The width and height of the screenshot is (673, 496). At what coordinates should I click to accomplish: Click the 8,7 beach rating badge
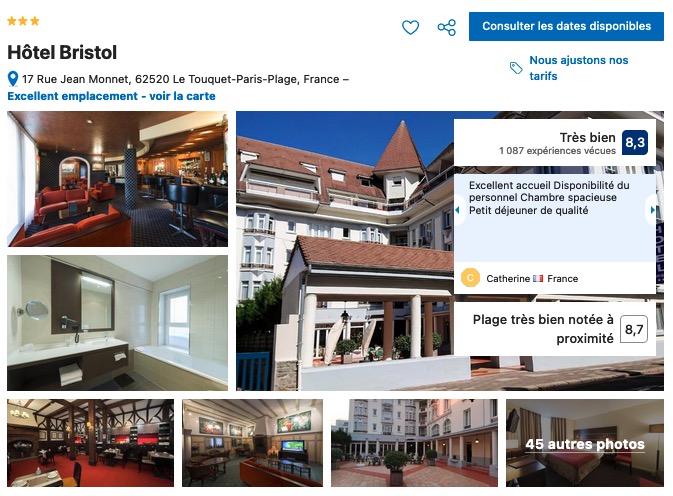pos(634,329)
